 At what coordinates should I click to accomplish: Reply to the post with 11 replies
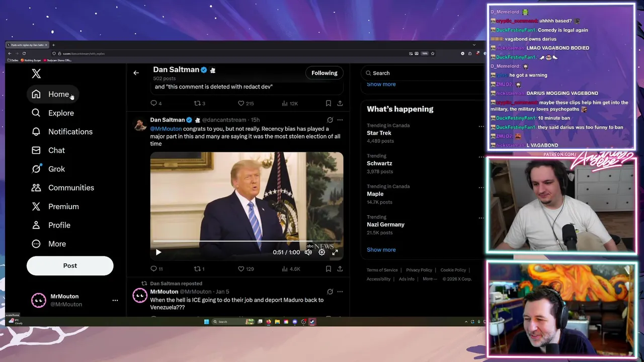coord(156,269)
